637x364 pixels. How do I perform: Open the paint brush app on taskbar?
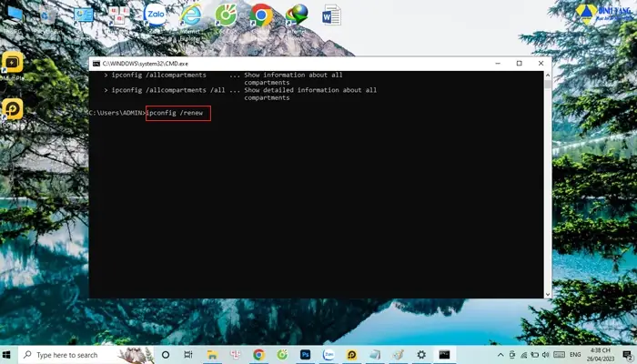pyautogui.click(x=399, y=355)
